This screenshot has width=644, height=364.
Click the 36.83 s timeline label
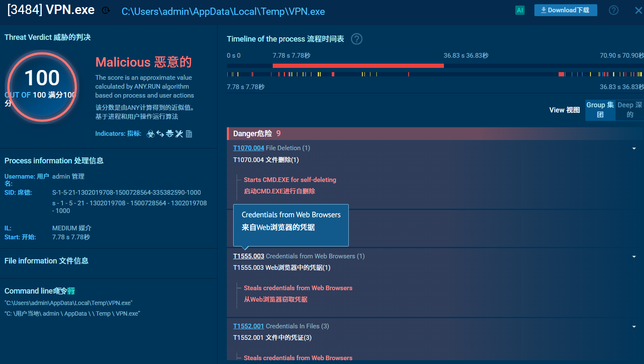466,56
